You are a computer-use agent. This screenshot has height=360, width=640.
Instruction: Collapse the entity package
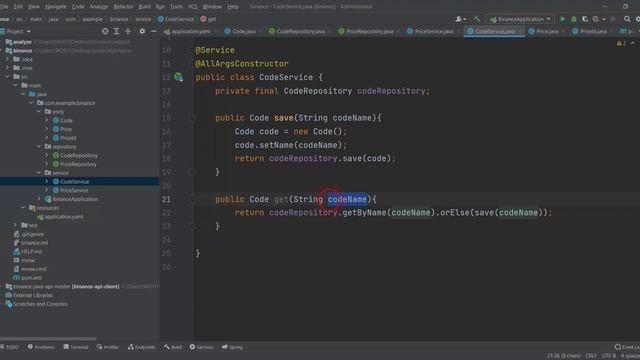(x=39, y=111)
